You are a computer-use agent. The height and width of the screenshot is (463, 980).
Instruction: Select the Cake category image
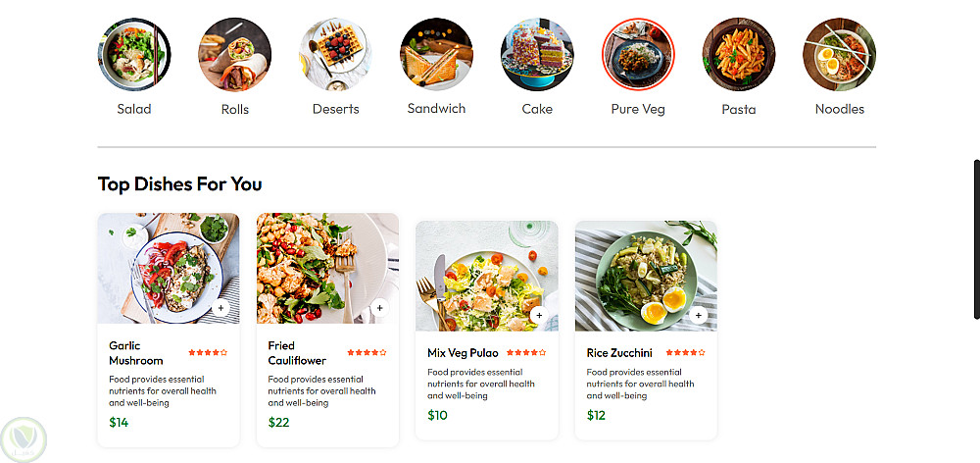(537, 54)
